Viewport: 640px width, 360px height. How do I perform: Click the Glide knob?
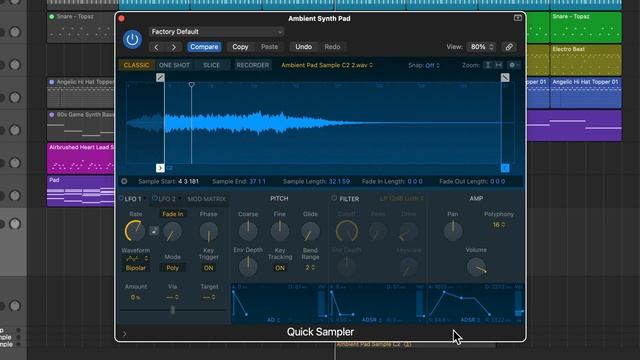310,232
